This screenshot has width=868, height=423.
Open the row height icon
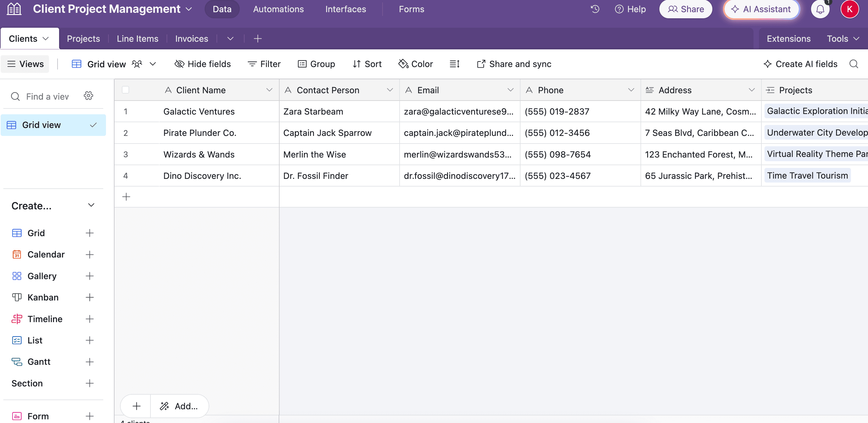pos(454,64)
